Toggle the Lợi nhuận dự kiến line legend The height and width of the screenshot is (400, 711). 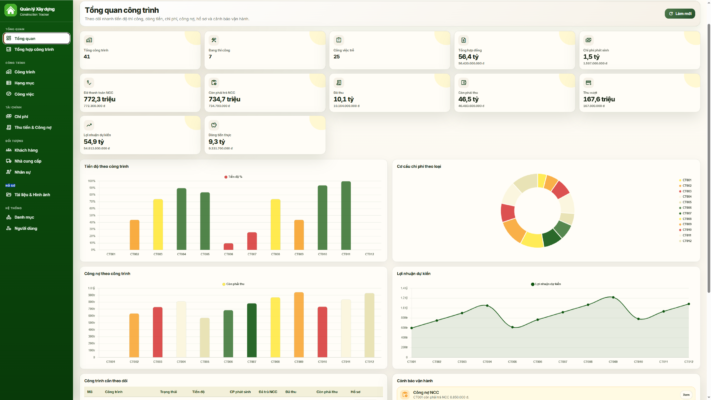point(546,284)
